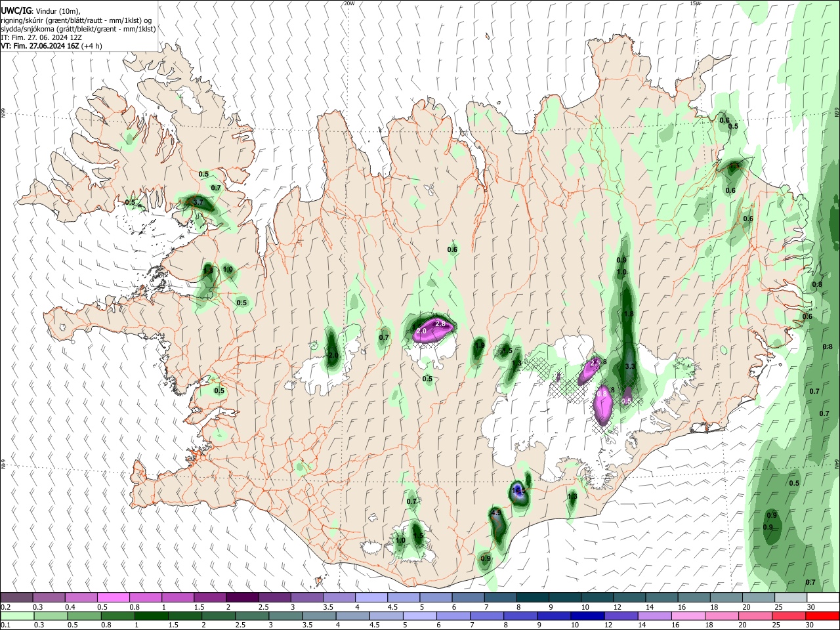Screen dimensions: 840x630
Task: Click the palest green 0.1 swatch in the lower scale
Action: (x=16, y=616)
